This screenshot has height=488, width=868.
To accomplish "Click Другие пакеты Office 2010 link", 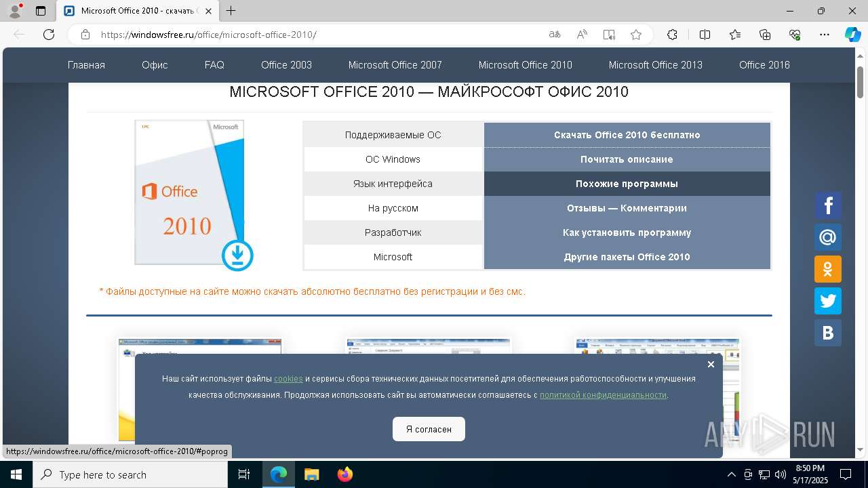I will pos(627,257).
